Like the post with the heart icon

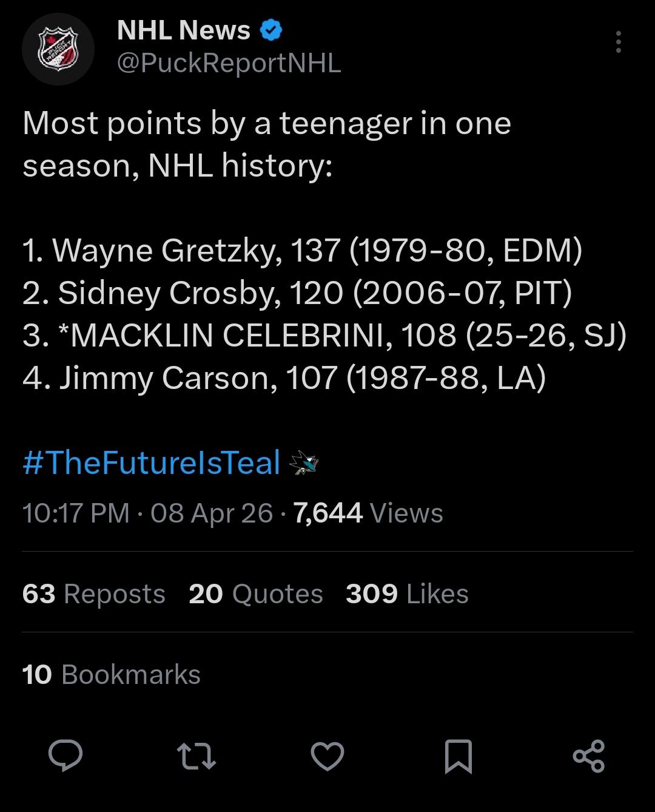point(327,757)
